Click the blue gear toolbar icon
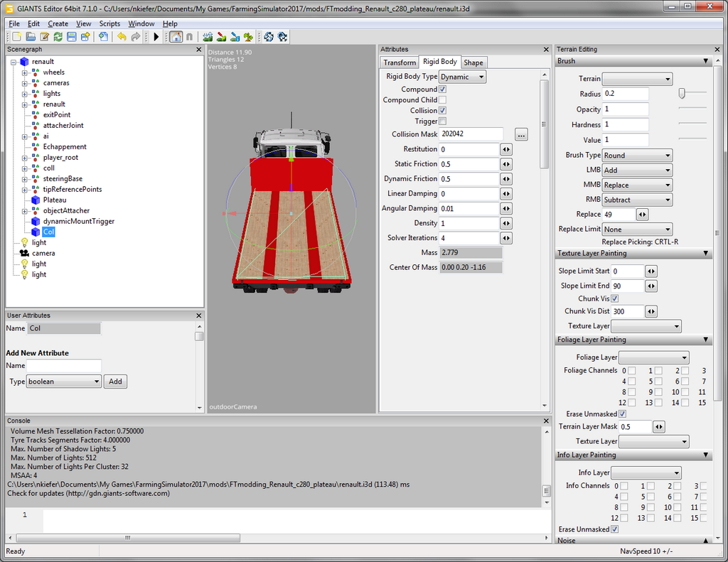Viewport: 728px width, 562px height. coord(282,37)
